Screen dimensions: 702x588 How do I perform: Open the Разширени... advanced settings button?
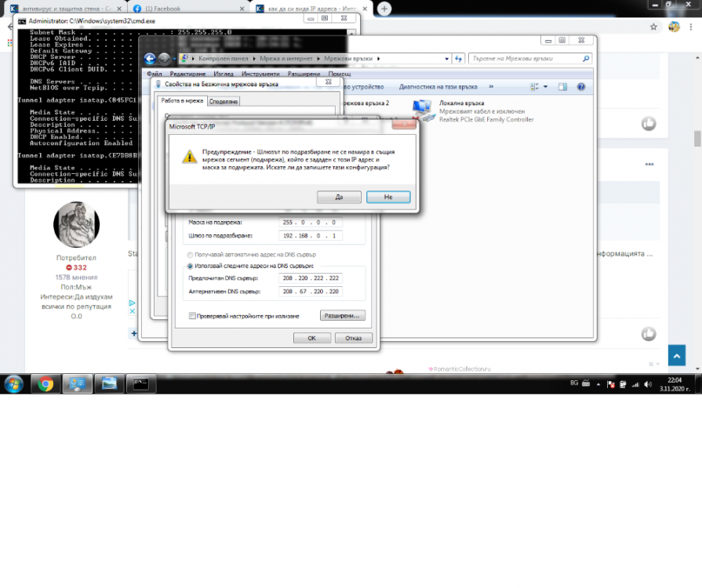(x=343, y=315)
